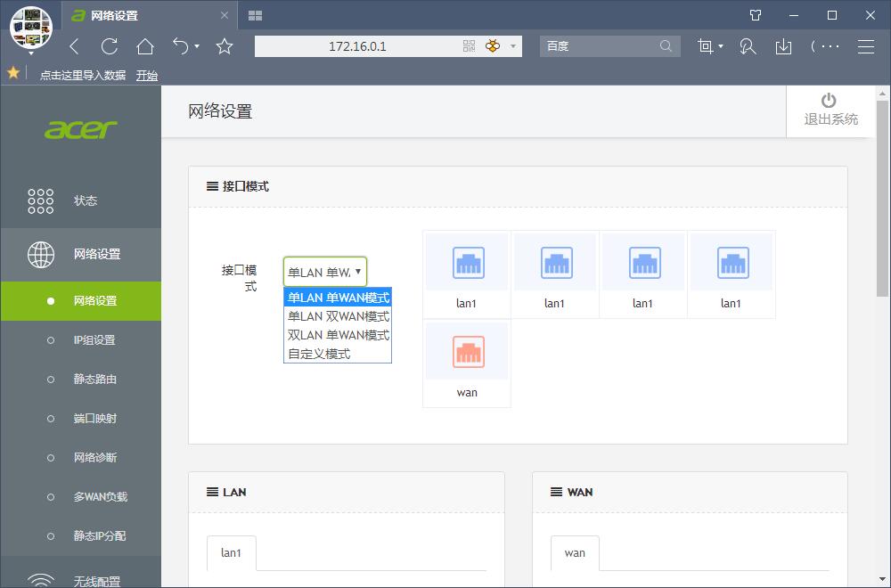891x588 pixels.
Task: Click the first blue lan1 port icon
Action: pyautogui.click(x=468, y=263)
